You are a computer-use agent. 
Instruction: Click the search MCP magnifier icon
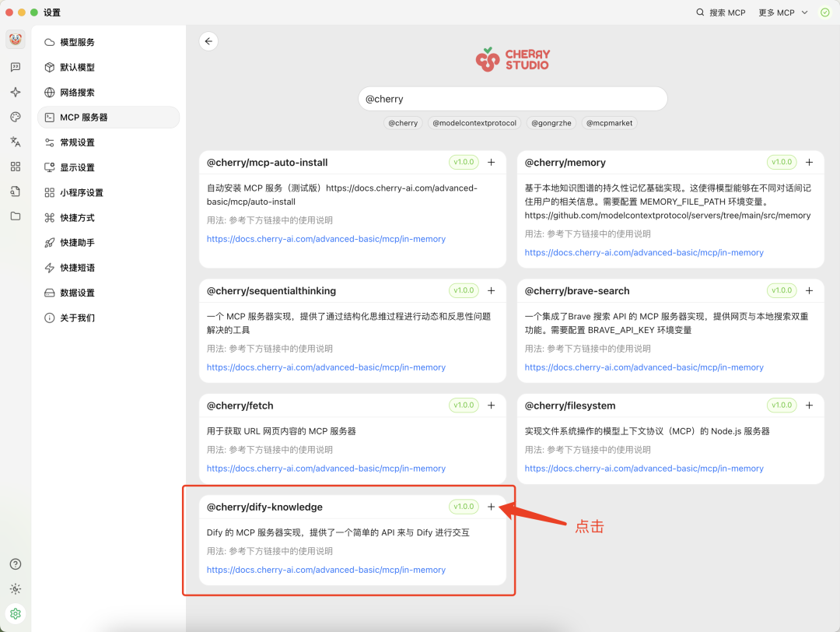700,12
